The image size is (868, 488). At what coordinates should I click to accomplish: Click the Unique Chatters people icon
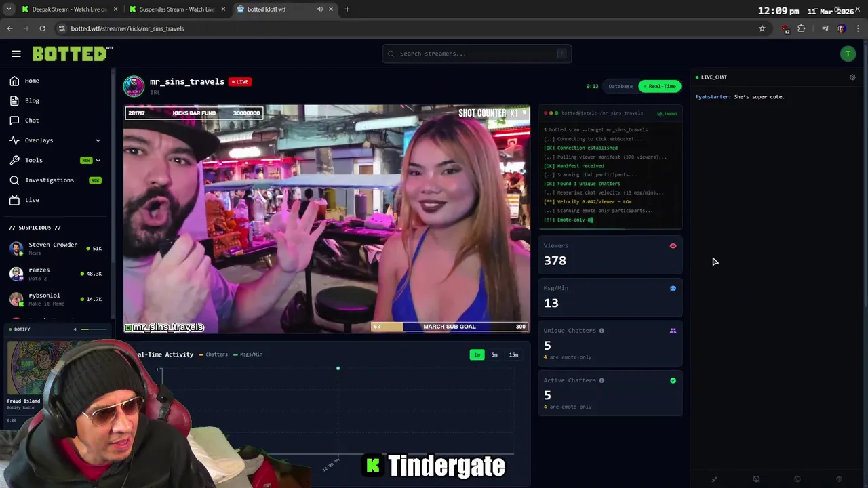click(x=673, y=331)
